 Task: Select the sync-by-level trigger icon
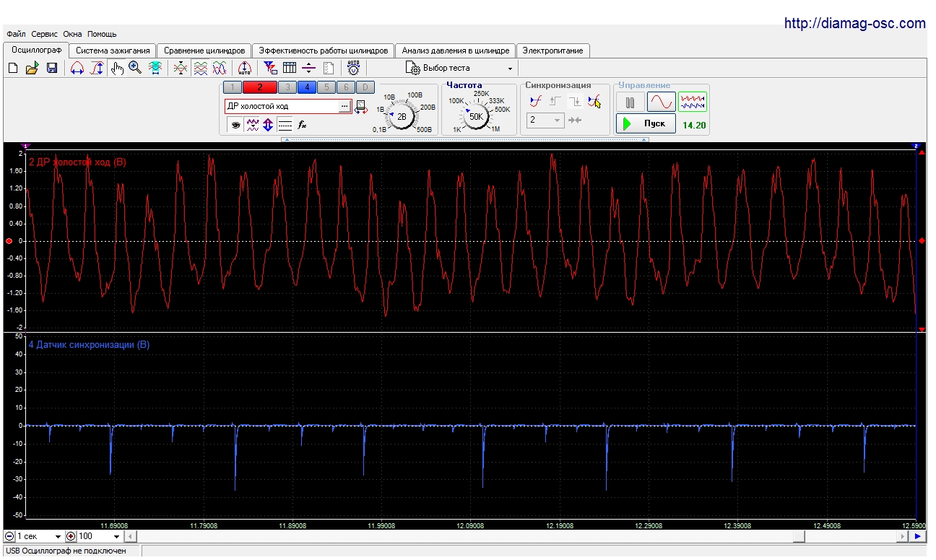tap(535, 101)
